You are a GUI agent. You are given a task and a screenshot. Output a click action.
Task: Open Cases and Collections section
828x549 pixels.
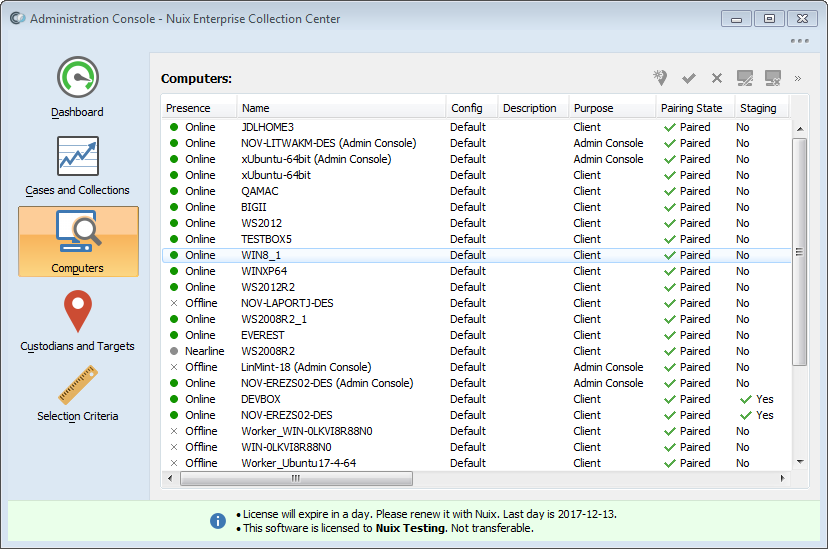[78, 166]
